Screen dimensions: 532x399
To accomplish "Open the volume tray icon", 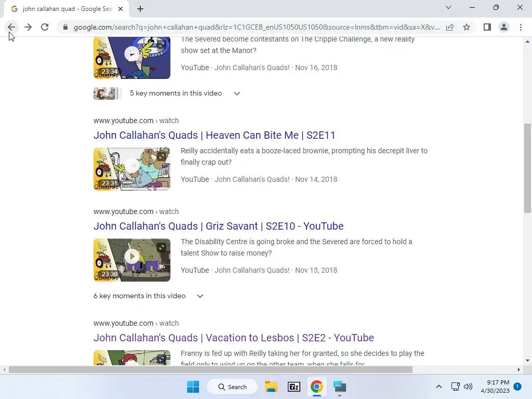I will pos(468,387).
